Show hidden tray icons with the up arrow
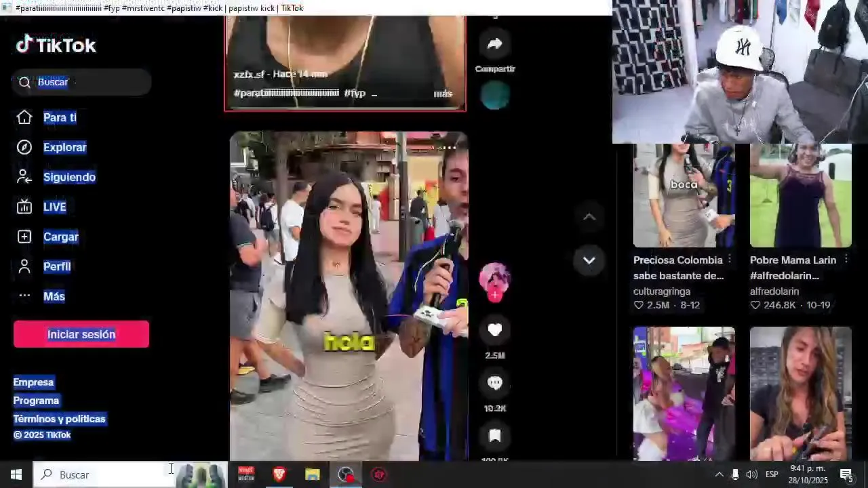 719,474
